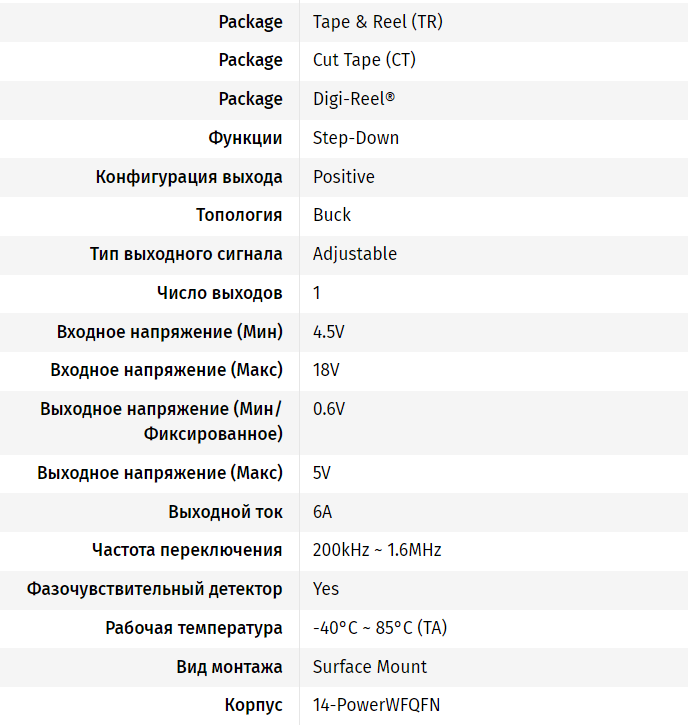
Task: Select the "Buck" topology value
Action: 332,215
